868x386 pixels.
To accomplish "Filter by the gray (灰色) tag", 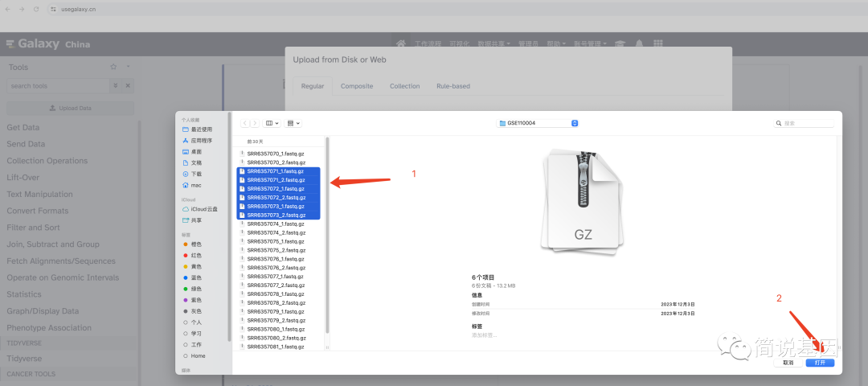I will (x=193, y=311).
